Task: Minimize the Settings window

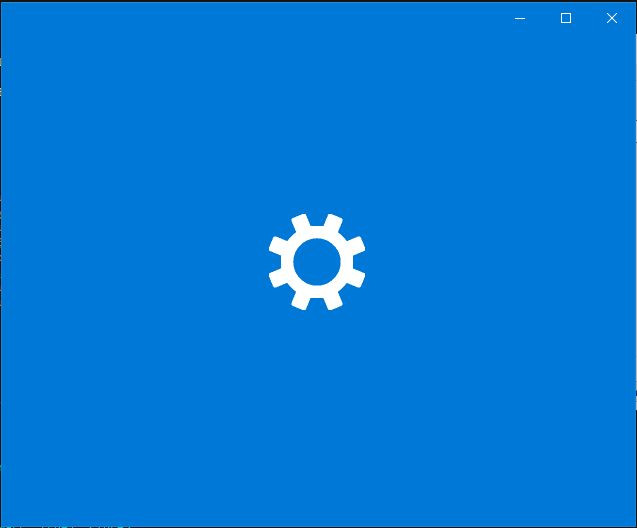Action: click(x=520, y=18)
